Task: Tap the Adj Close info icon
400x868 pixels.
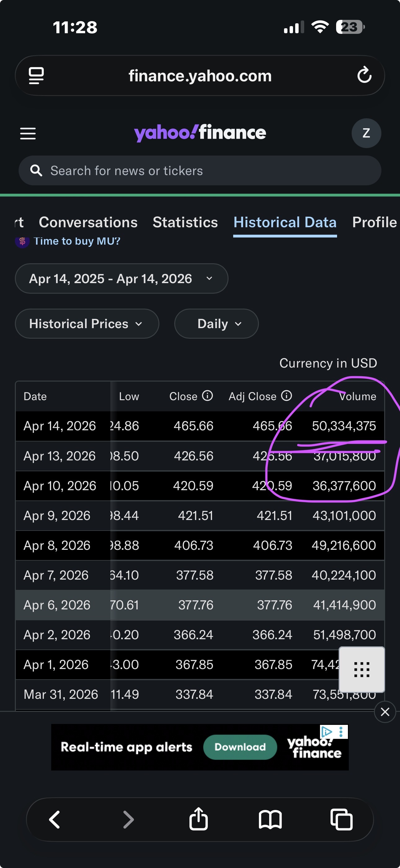Action: click(287, 396)
